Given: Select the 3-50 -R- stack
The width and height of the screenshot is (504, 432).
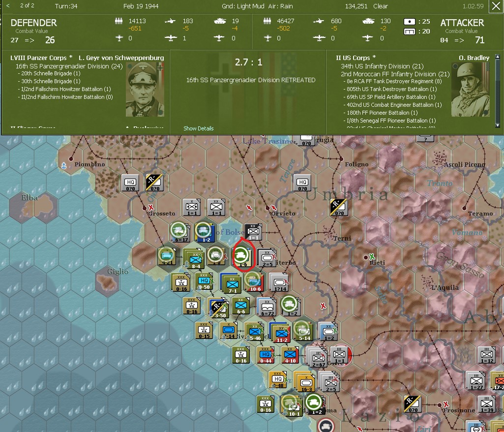Looking at the screenshot, I should (x=219, y=308).
